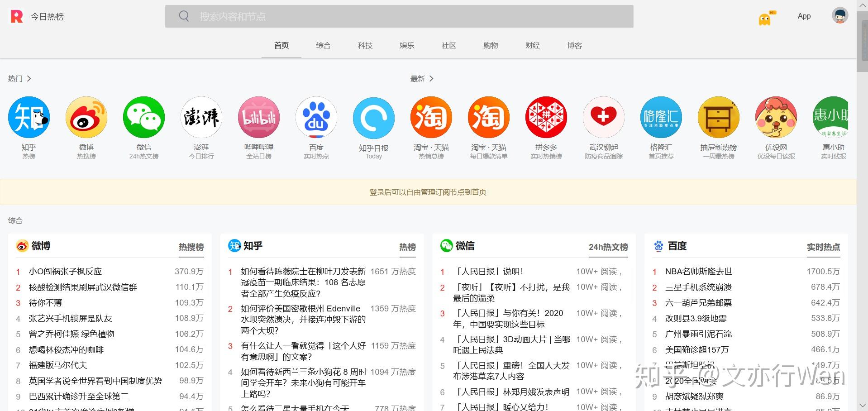
Task: Open the 知乎 热榜 circle icon
Action: (x=29, y=117)
